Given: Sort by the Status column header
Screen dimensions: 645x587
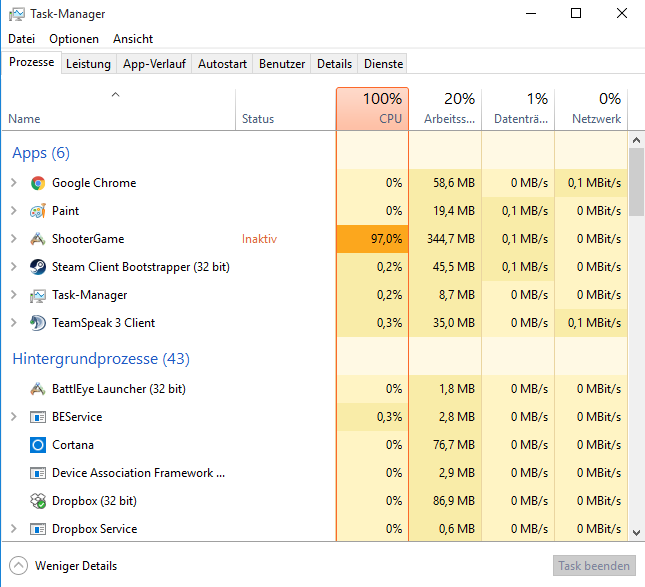Looking at the screenshot, I should point(286,109).
